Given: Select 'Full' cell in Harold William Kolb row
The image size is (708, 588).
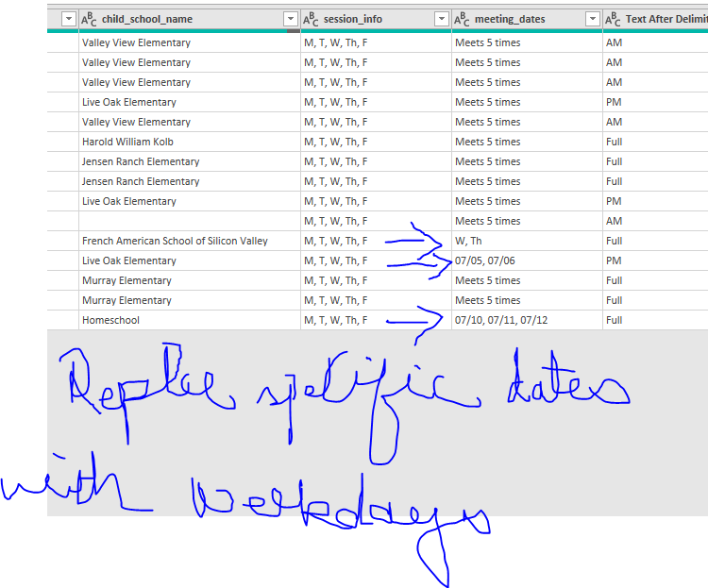Looking at the screenshot, I should (x=655, y=142).
